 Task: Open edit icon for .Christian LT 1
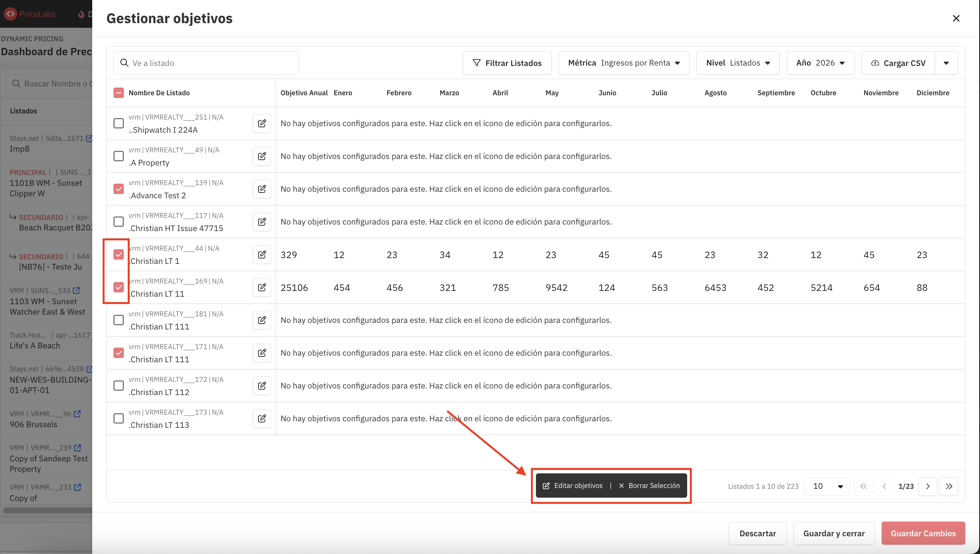click(x=262, y=255)
